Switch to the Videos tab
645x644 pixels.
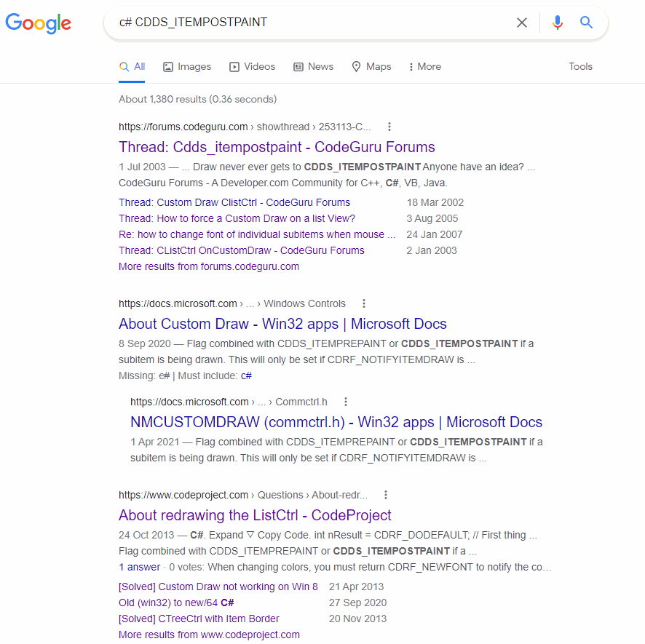[x=252, y=66]
